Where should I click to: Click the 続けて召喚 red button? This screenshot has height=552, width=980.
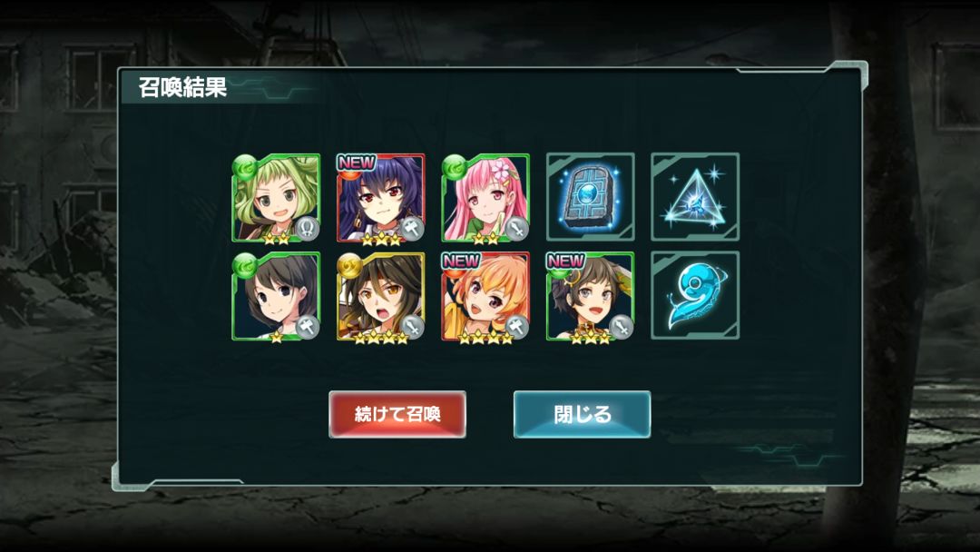[397, 415]
